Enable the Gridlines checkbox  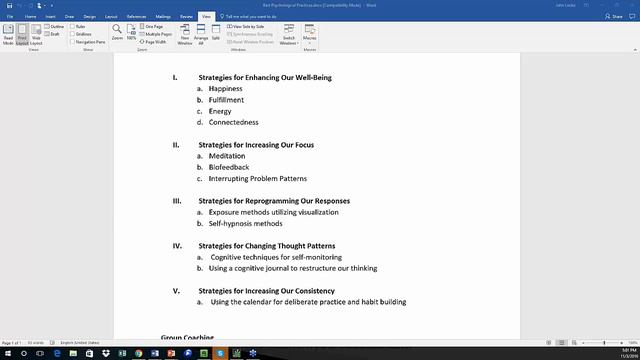tap(80, 34)
